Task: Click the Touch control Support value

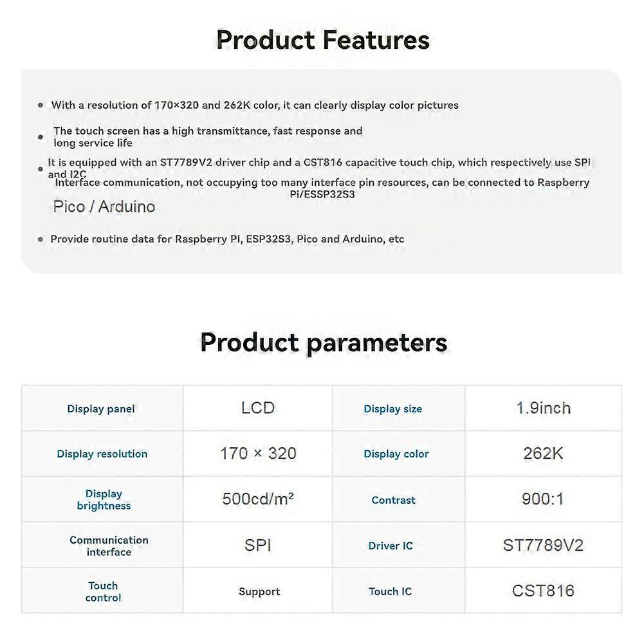Action: pyautogui.click(x=259, y=592)
